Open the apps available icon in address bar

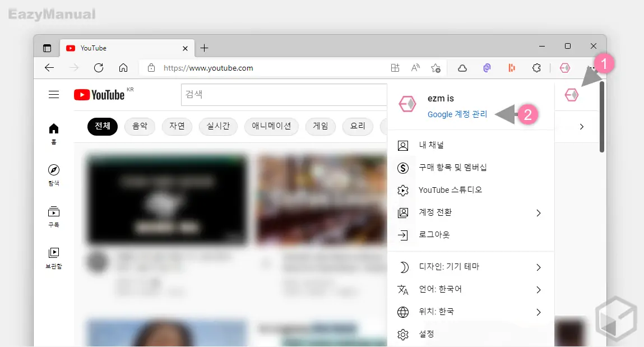(395, 68)
